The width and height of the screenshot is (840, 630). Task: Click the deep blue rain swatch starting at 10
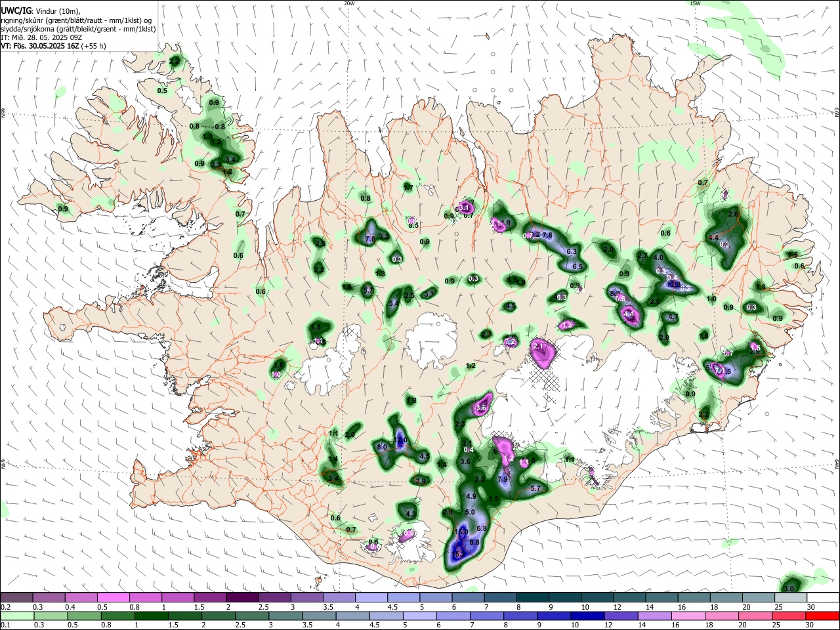587,616
